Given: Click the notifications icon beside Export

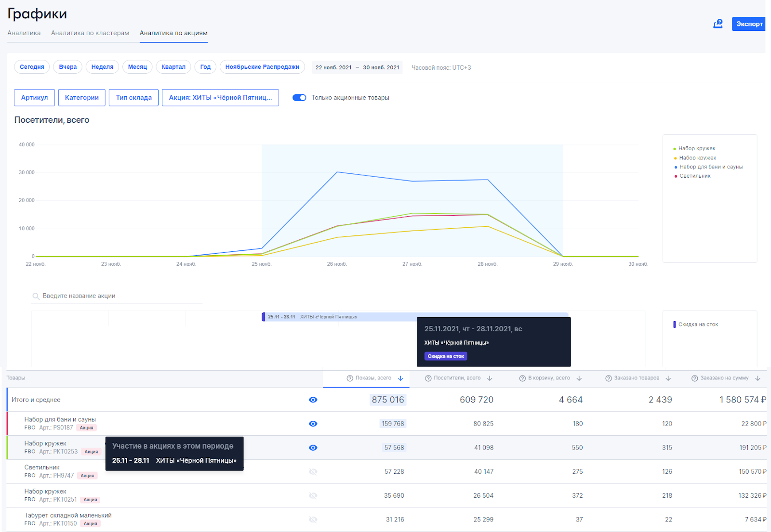Looking at the screenshot, I should (718, 24).
